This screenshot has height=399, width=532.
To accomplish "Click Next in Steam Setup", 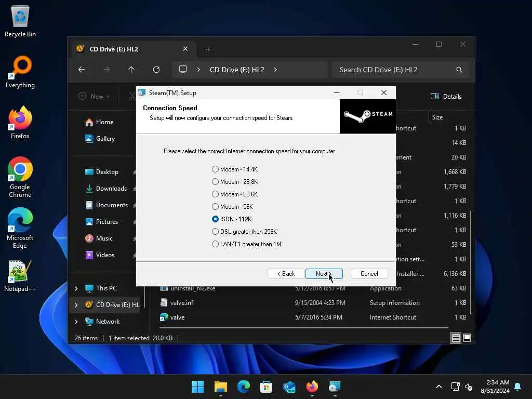I will click(324, 274).
